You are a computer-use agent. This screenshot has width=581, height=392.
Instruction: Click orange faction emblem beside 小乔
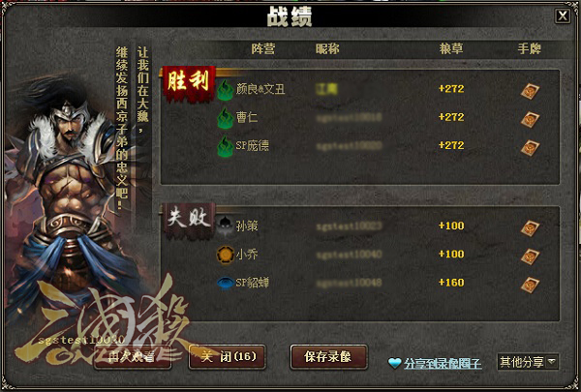click(x=226, y=255)
